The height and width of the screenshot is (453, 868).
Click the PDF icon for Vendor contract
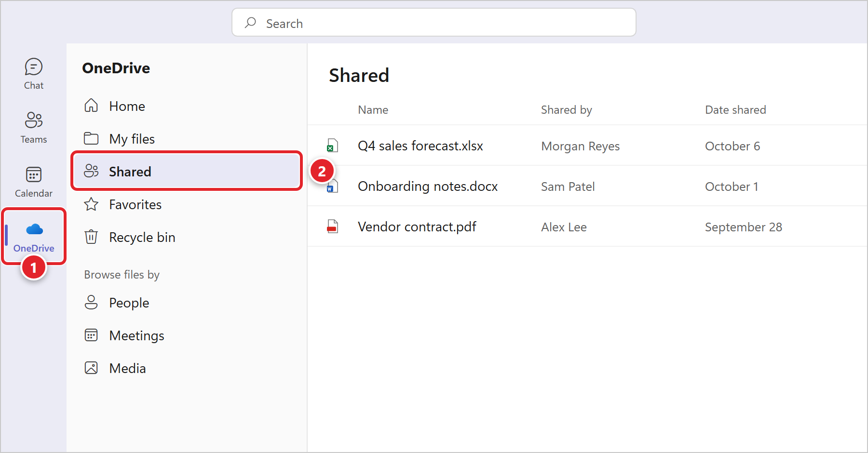tap(332, 226)
